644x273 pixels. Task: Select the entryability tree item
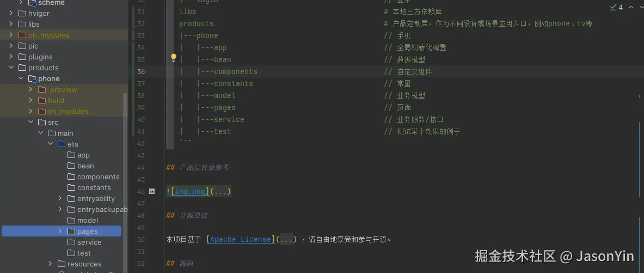tap(96, 198)
